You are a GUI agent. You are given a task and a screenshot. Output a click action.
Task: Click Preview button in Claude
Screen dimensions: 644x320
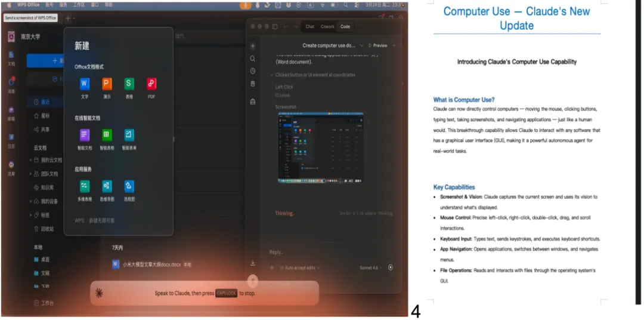point(378,45)
